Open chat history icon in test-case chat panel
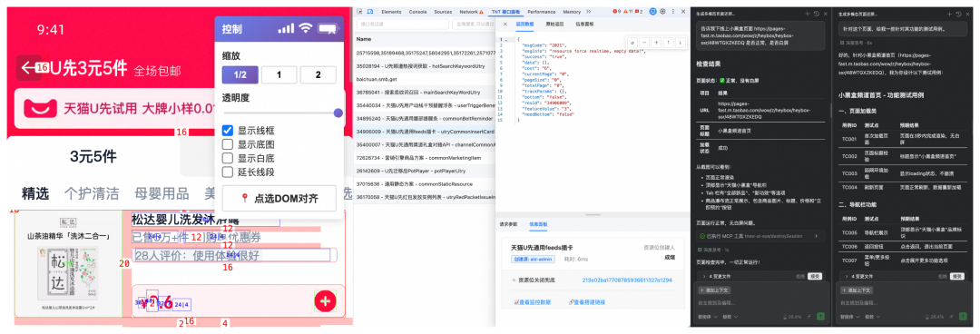This screenshot has height=334, width=980. tap(958, 14)
